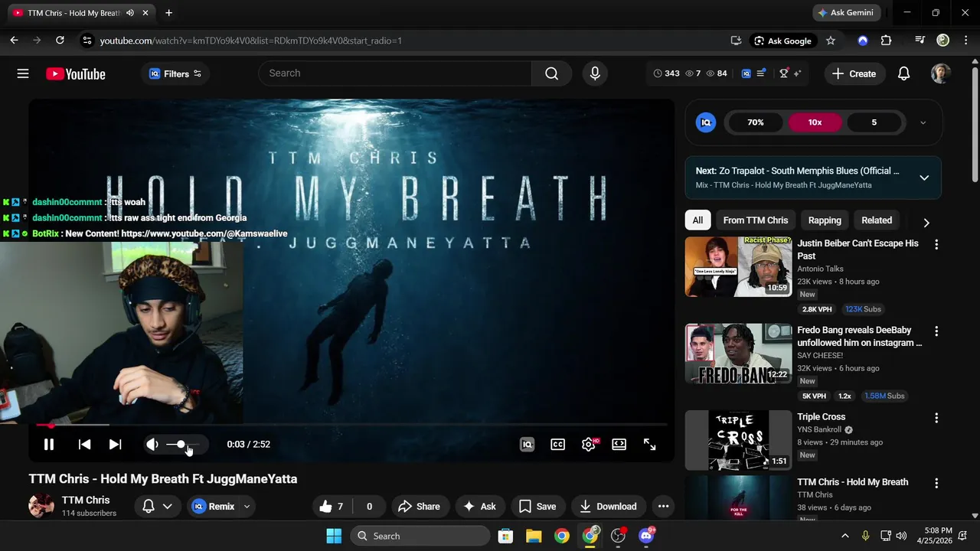The image size is (980, 551).
Task: Click the Create button
Action: [854, 73]
